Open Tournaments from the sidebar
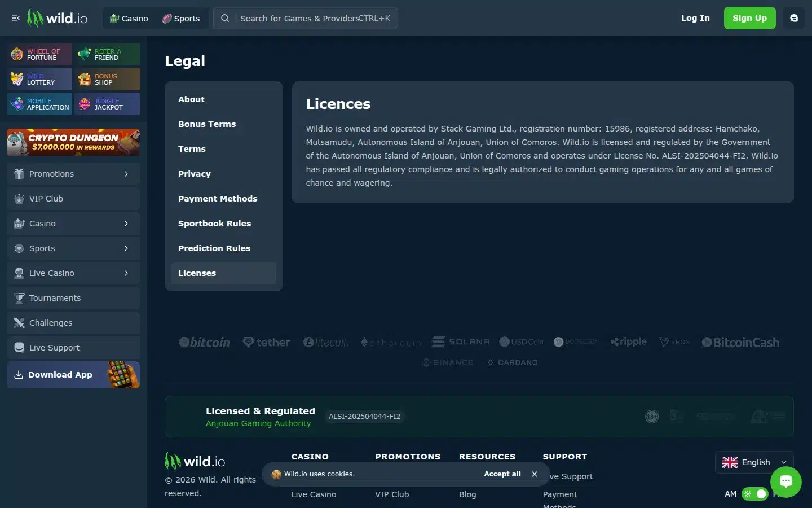The width and height of the screenshot is (812, 508). point(73,298)
